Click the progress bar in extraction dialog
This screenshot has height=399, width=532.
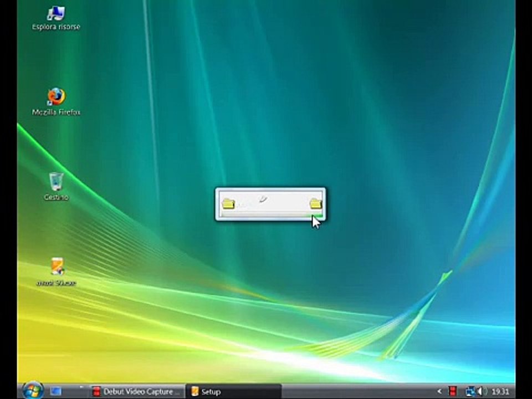(x=271, y=215)
